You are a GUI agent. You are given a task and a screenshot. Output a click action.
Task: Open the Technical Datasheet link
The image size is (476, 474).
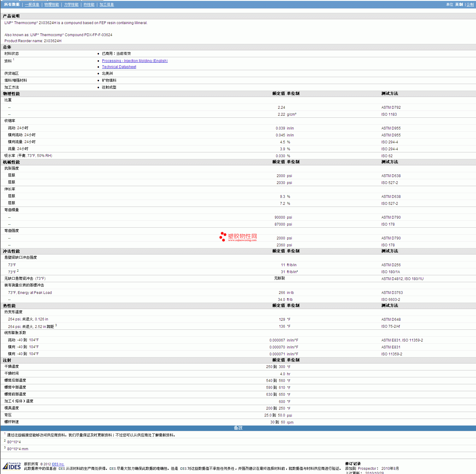tap(119, 67)
